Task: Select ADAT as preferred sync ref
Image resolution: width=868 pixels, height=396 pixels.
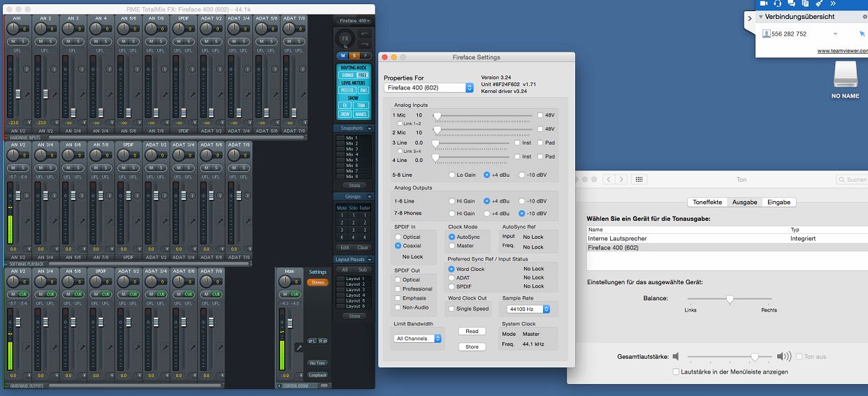Action: [x=451, y=277]
